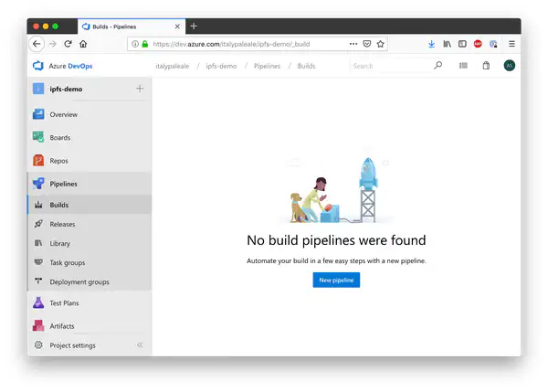Open Task groups menu item
Viewport: 548px width, 392px height.
(x=67, y=262)
